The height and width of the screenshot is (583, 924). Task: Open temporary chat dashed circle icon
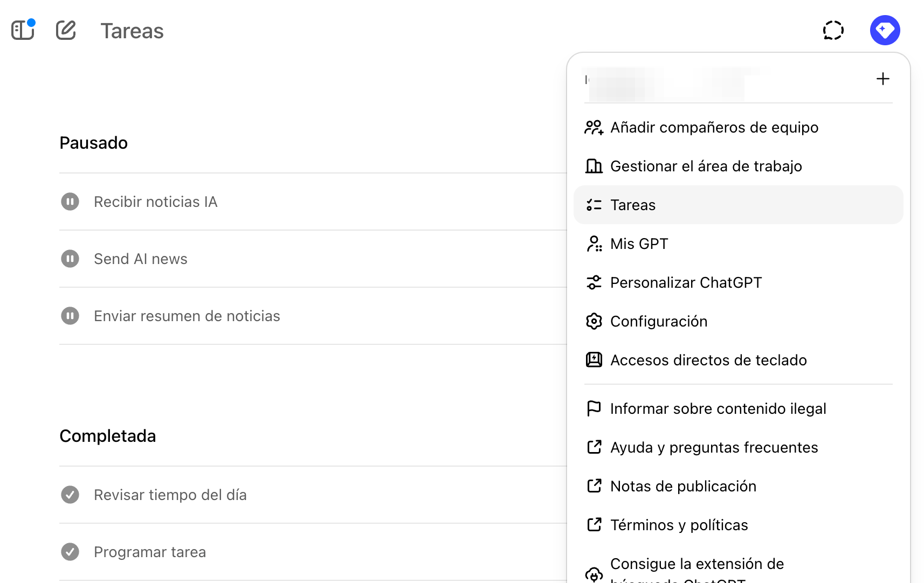[x=833, y=30]
